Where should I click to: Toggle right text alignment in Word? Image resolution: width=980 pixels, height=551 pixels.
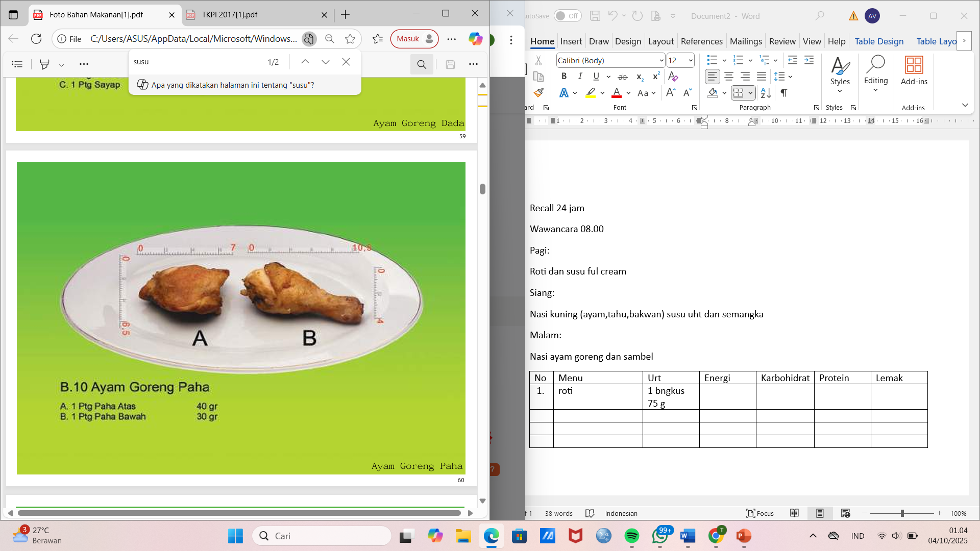(745, 77)
